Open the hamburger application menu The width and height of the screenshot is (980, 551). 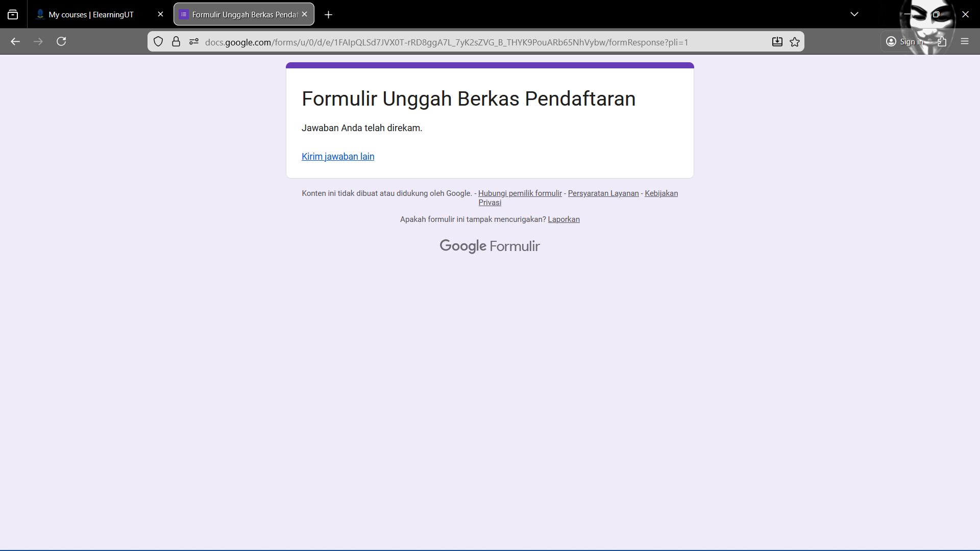(x=965, y=41)
